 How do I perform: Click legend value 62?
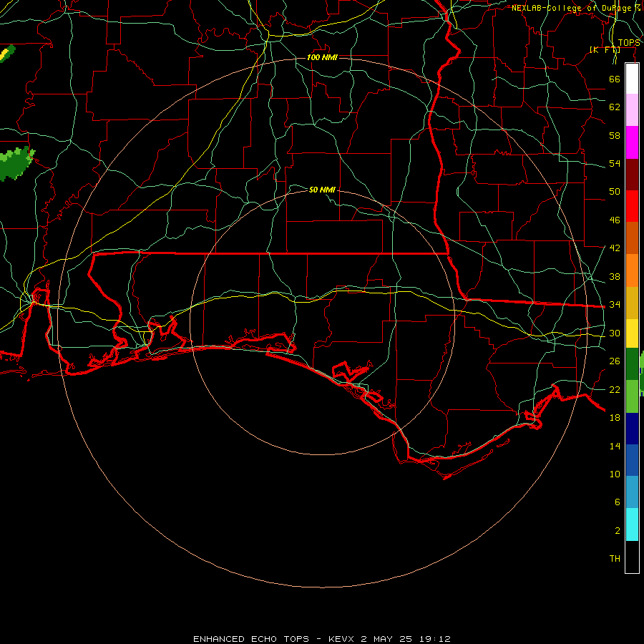(615, 107)
